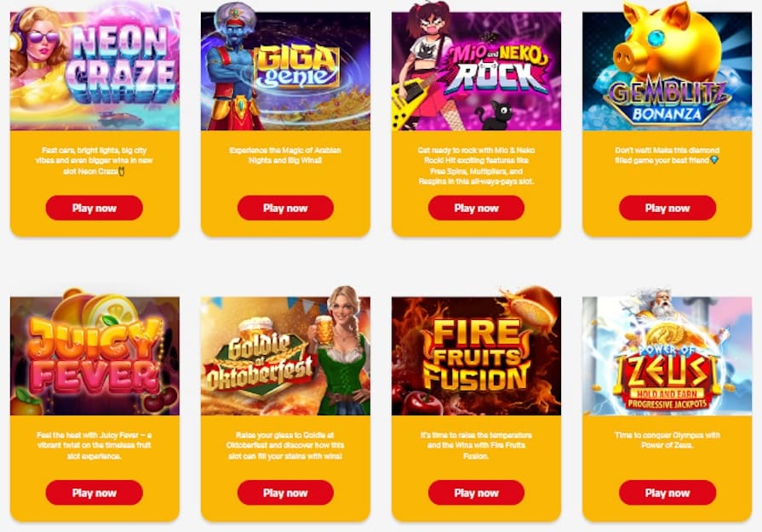This screenshot has width=762, height=532.
Task: Open the Power of Zeus thumbnail
Action: point(667,354)
